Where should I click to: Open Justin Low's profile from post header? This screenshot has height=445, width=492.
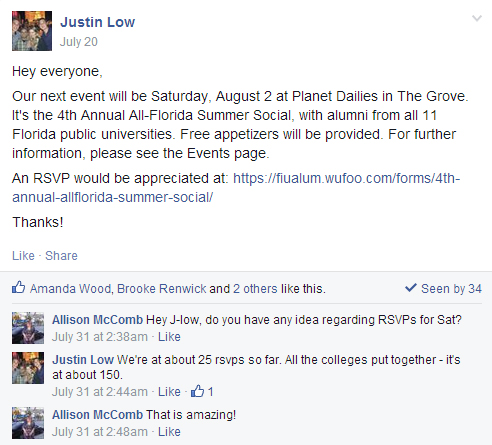click(97, 22)
